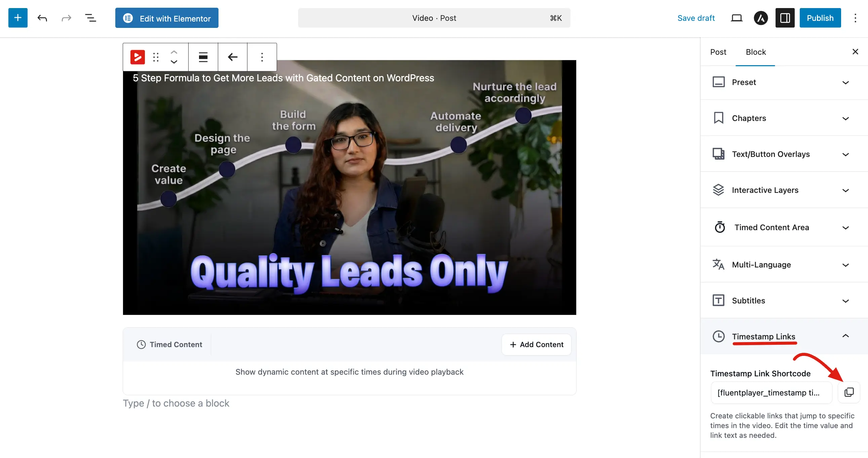Expand the Interactive Layers panel
The width and height of the screenshot is (868, 458).
[x=784, y=190]
